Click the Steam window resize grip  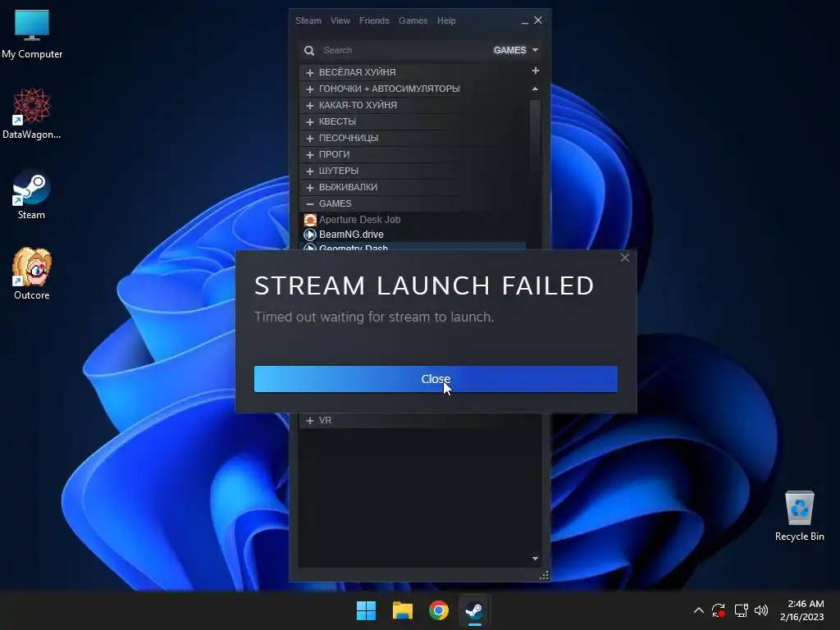[x=544, y=575]
